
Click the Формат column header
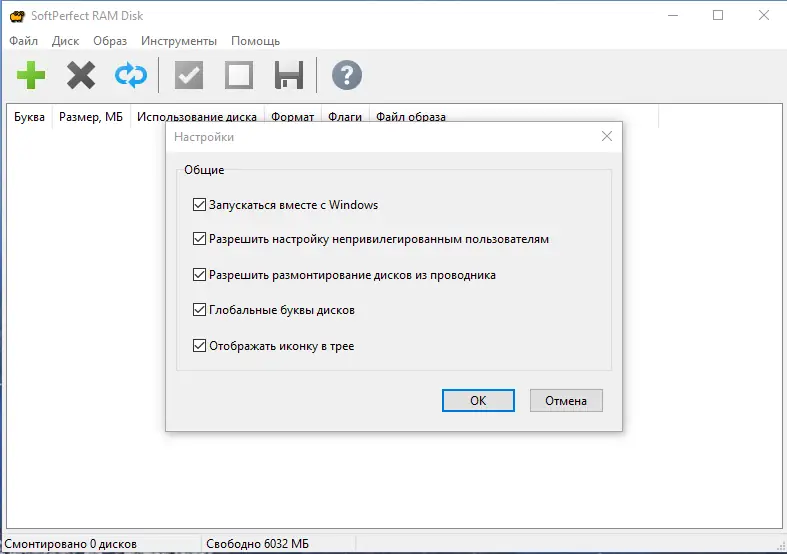[x=293, y=116]
